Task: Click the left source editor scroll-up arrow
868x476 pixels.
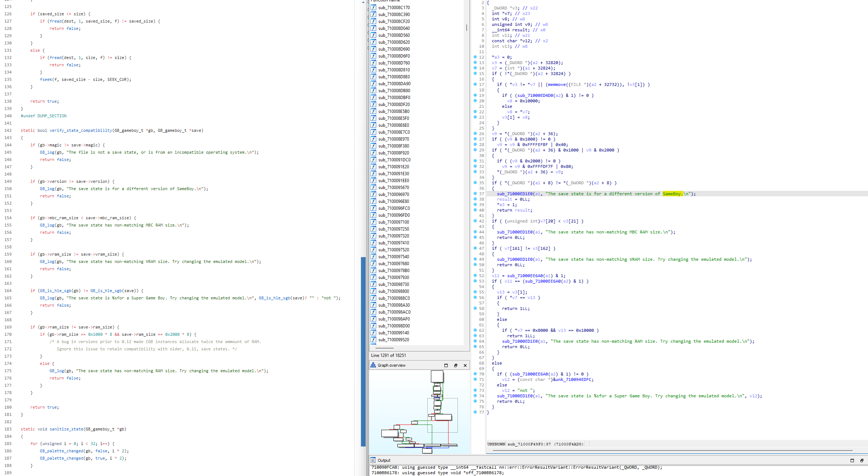Action: tap(363, 2)
